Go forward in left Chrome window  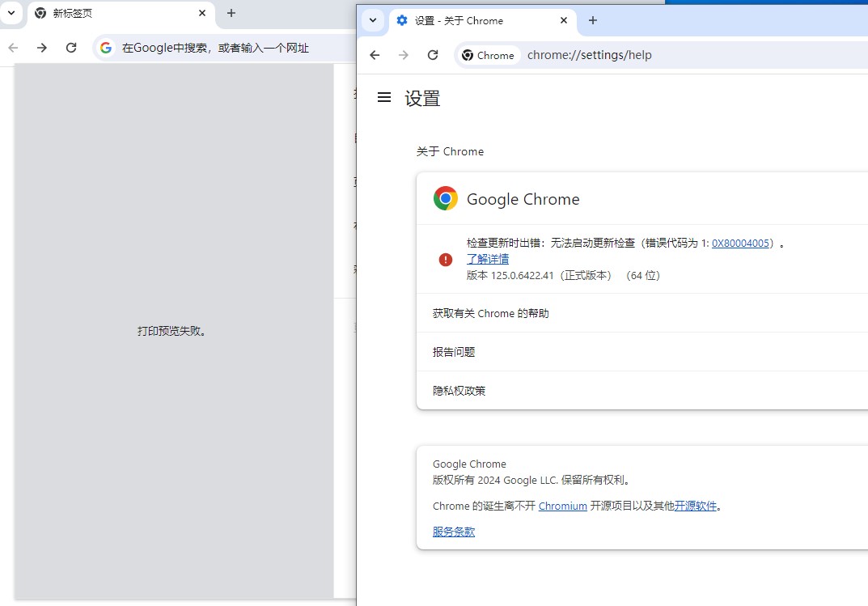(42, 48)
